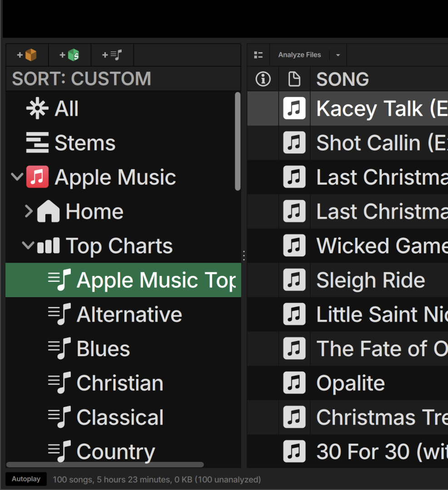Select the Wicked Game track row
Screen dimensions: 448x490
tap(381, 246)
